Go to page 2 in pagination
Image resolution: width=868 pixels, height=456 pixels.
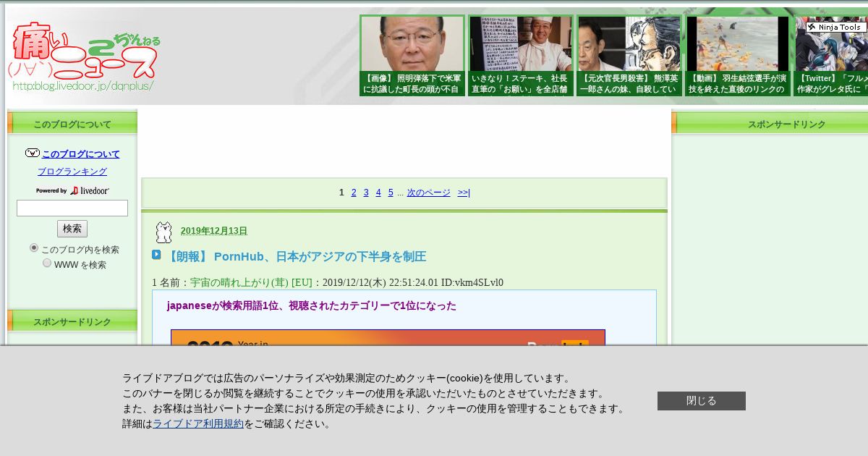[x=354, y=193]
